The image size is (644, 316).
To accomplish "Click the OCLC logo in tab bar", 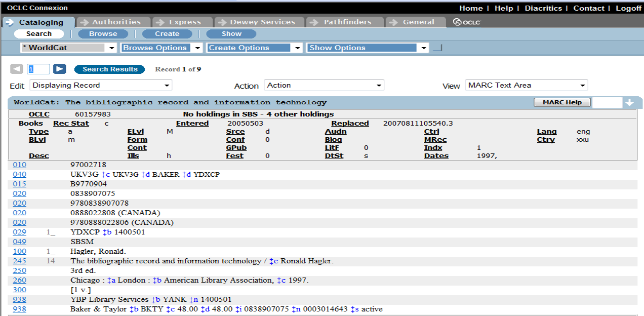I will [x=466, y=22].
